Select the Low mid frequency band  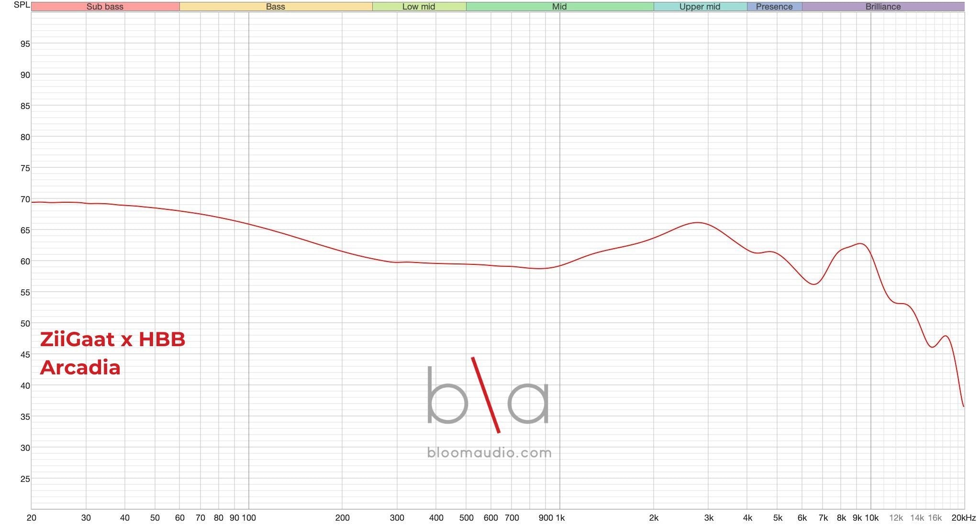click(x=419, y=7)
